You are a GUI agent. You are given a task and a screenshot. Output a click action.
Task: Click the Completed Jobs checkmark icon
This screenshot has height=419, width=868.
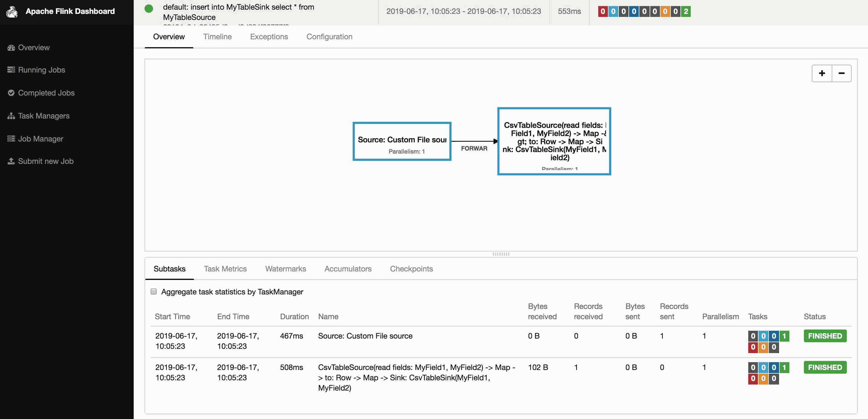pyautogui.click(x=11, y=93)
